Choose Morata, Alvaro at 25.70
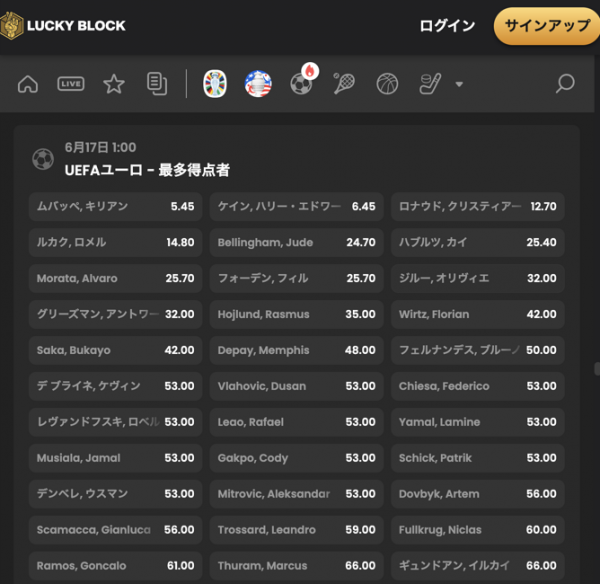This screenshot has height=584, width=600. pyautogui.click(x=115, y=278)
